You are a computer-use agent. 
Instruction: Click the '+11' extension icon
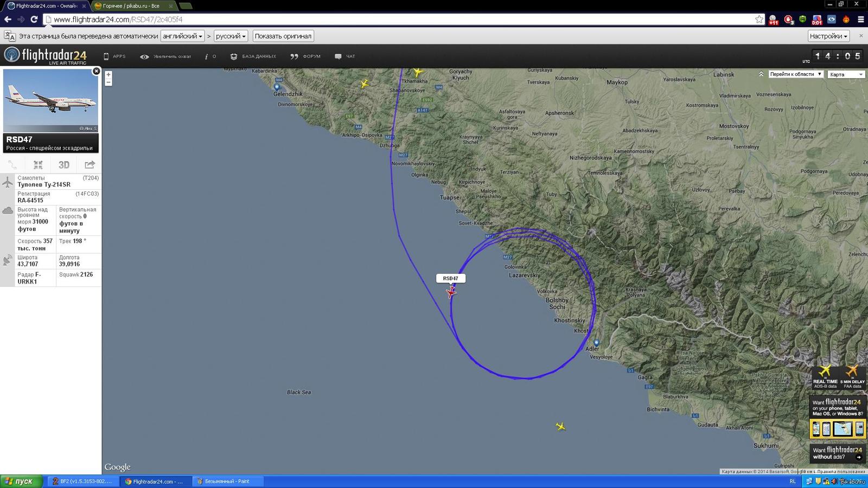pos(774,20)
